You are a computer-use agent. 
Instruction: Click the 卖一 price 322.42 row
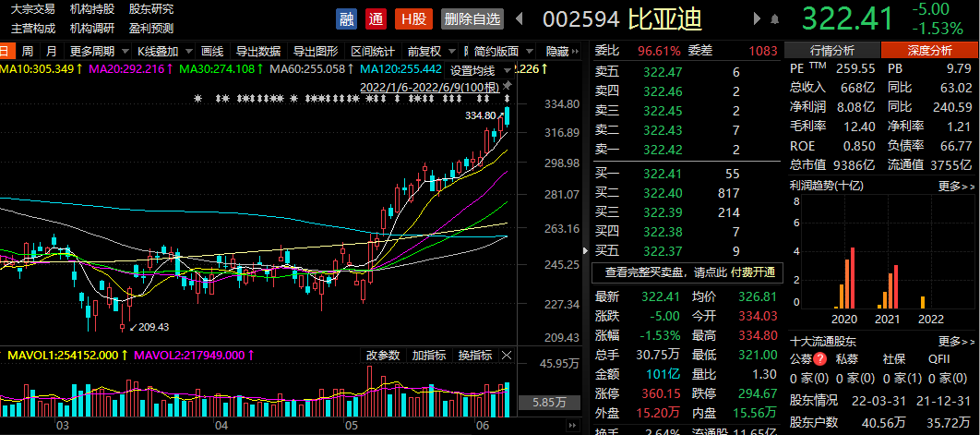pyautogui.click(x=686, y=150)
